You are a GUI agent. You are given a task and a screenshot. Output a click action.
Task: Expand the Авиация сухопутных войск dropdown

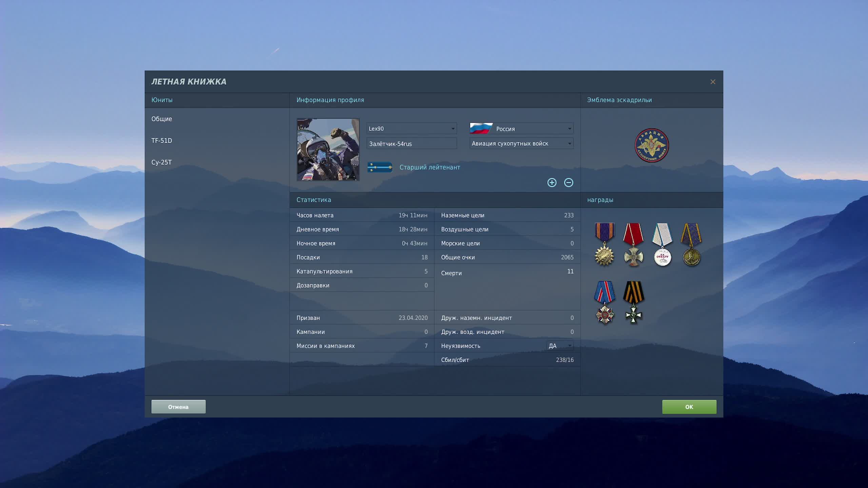[x=521, y=144]
